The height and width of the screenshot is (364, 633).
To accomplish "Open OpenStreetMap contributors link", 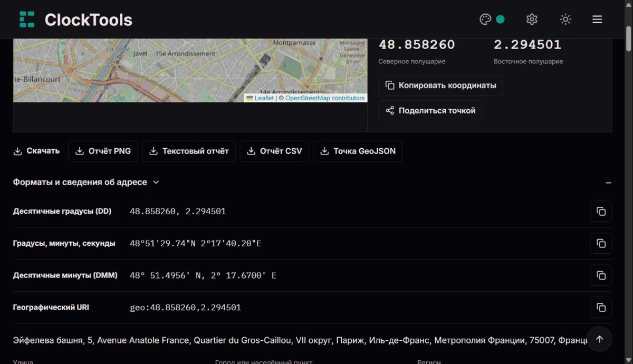I will tap(325, 98).
